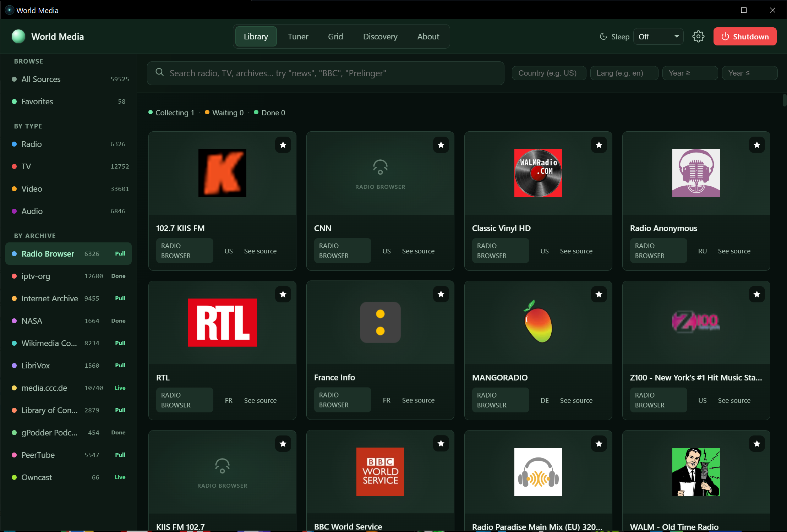Click Pull next to Internet Archive
This screenshot has height=532, width=787.
click(x=120, y=298)
